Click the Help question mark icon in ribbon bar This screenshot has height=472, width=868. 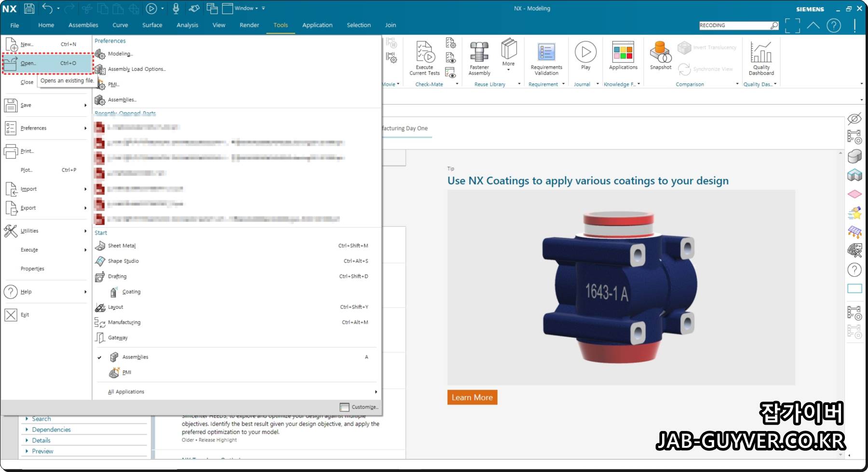click(834, 26)
